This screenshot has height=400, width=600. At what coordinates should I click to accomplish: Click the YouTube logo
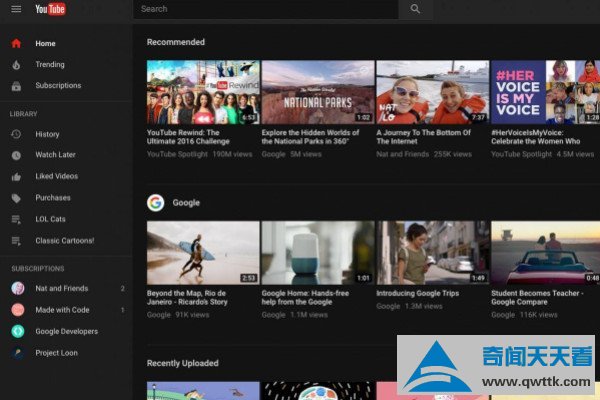click(51, 9)
